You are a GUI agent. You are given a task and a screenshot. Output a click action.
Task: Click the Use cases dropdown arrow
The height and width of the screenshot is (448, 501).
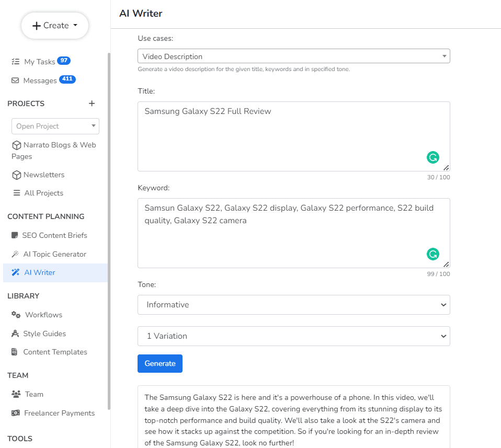pos(444,56)
